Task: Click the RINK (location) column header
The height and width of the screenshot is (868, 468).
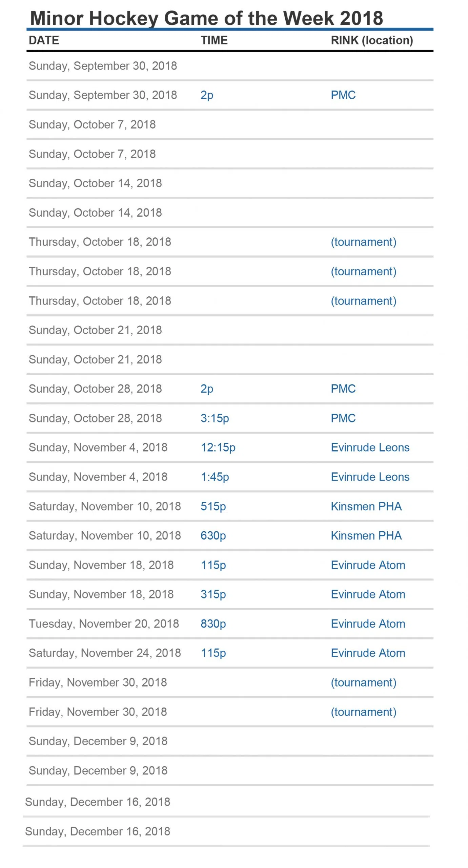Action: 372,40
